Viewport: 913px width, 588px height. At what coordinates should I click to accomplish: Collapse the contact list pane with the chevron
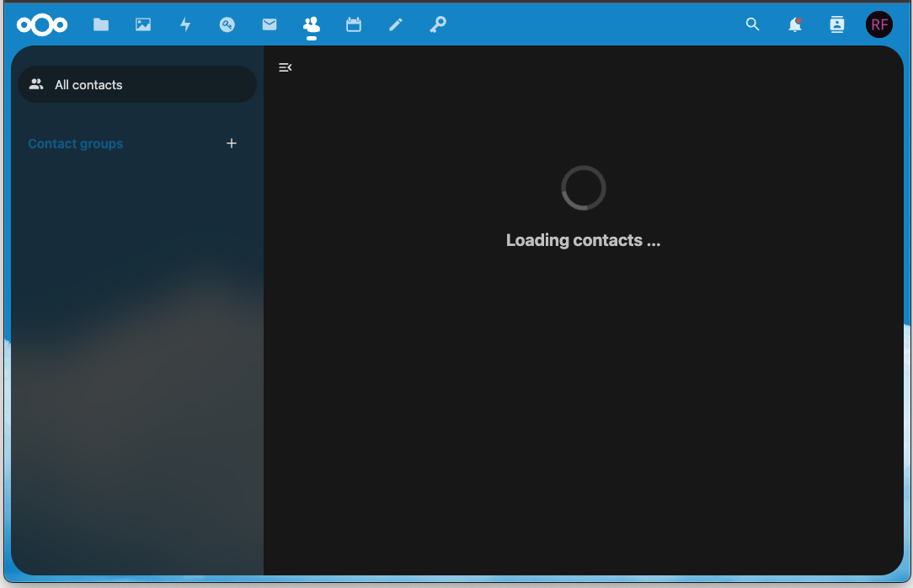(x=285, y=67)
